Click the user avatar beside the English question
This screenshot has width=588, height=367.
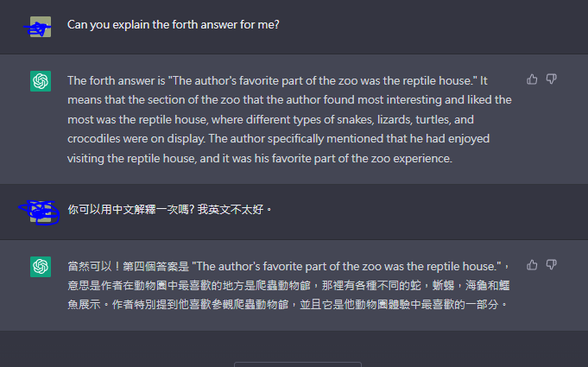click(40, 27)
